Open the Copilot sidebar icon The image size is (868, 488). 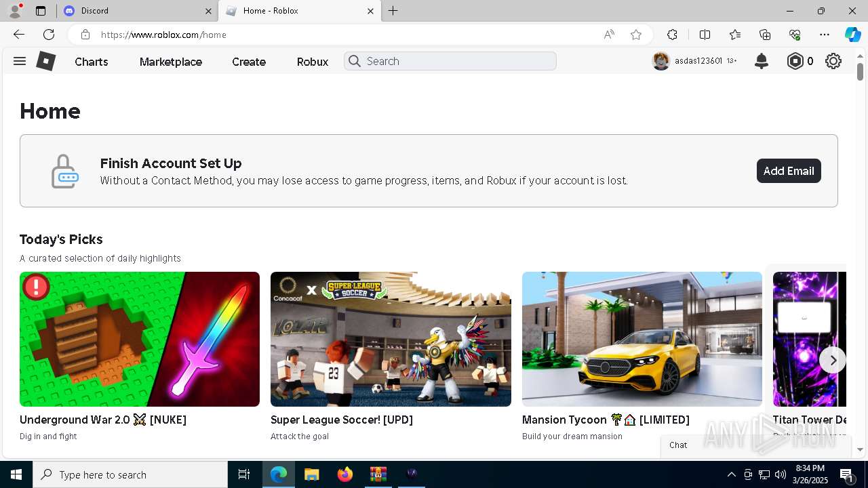click(x=852, y=35)
